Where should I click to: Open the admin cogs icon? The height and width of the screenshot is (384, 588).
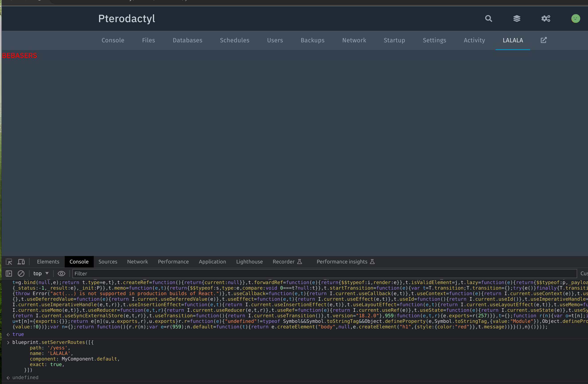tap(546, 19)
